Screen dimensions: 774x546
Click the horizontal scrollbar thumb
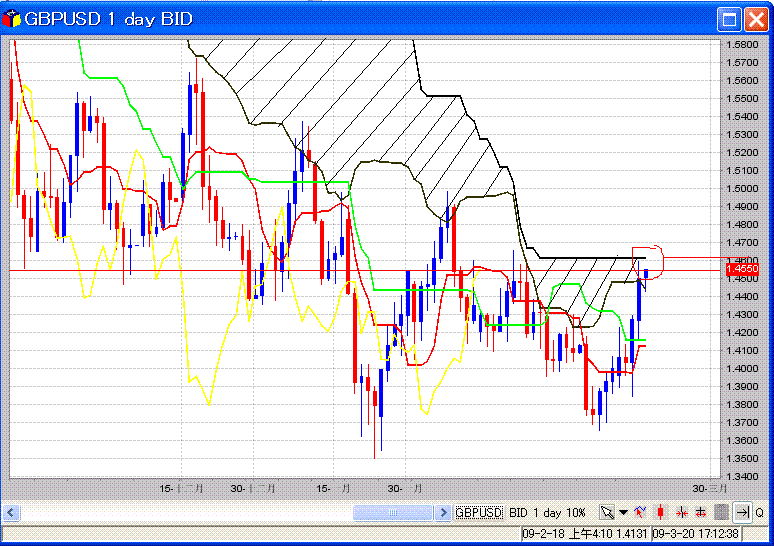[x=393, y=512]
